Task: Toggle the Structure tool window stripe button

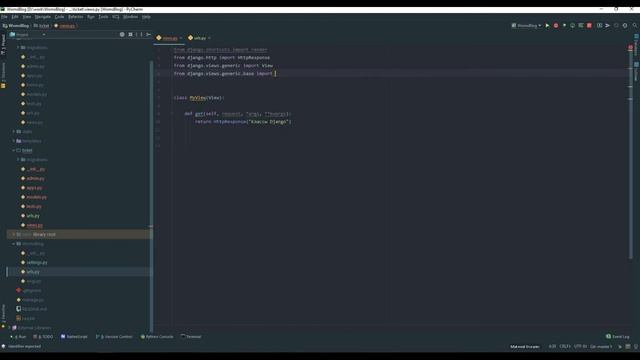Action: click(x=3, y=76)
